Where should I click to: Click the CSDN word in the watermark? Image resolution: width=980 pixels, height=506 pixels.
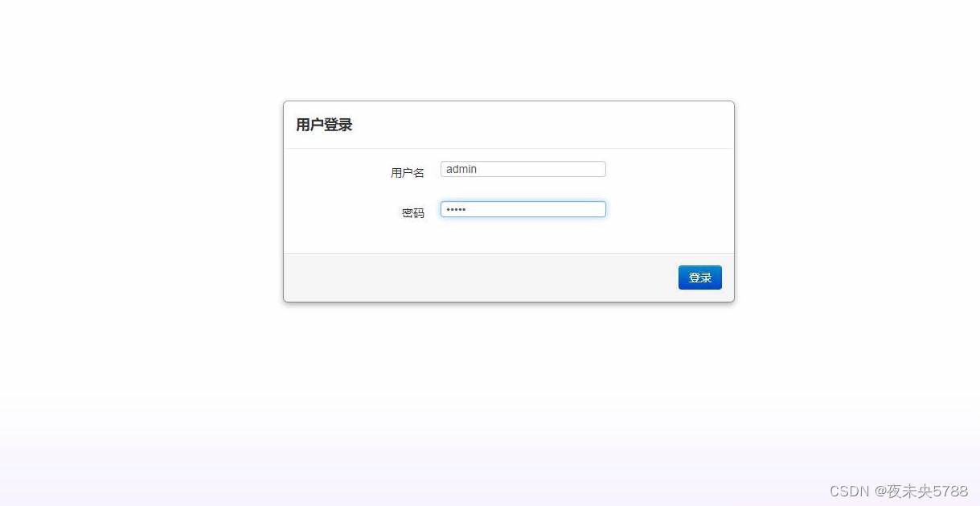850,491
